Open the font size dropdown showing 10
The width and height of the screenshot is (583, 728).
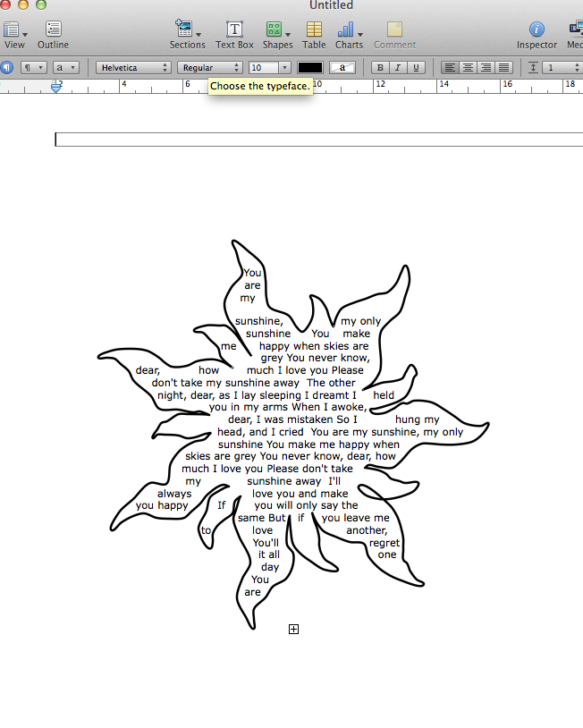tap(269, 68)
